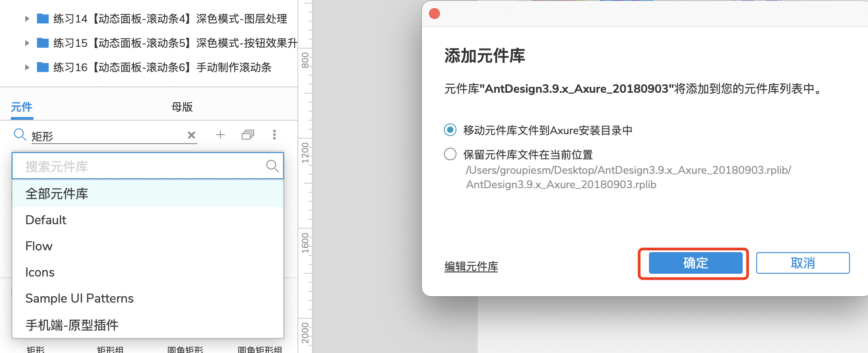Choose the 手机端-原型插件 library
Image resolution: width=868 pixels, height=353 pixels.
148,325
